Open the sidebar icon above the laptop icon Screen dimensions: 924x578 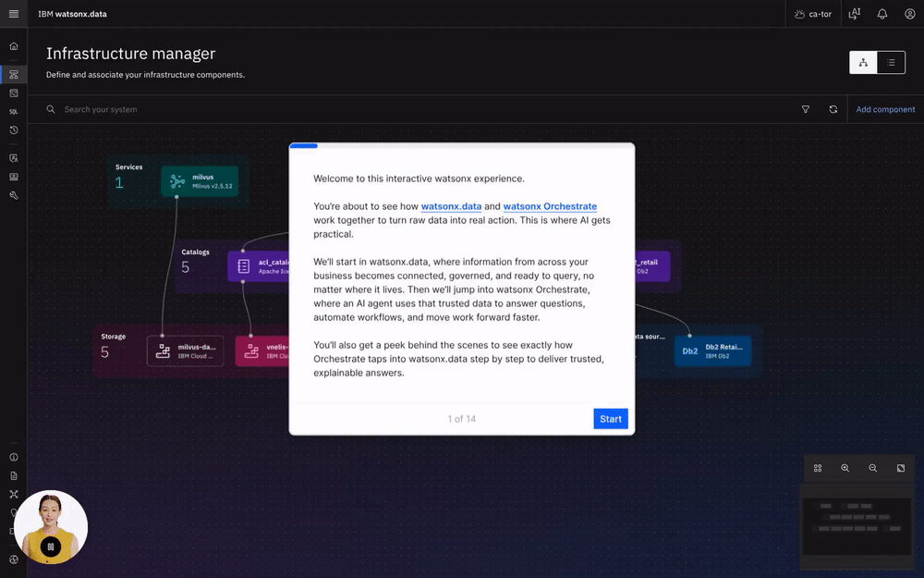pos(14,158)
